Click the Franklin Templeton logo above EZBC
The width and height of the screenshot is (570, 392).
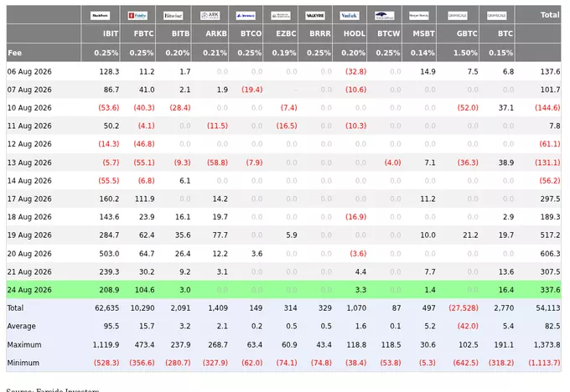tap(281, 16)
